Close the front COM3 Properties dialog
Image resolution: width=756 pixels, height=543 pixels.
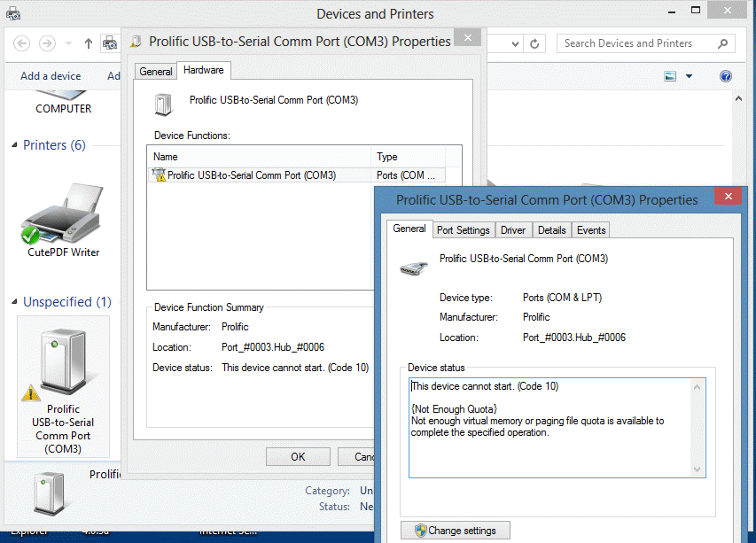(x=728, y=196)
